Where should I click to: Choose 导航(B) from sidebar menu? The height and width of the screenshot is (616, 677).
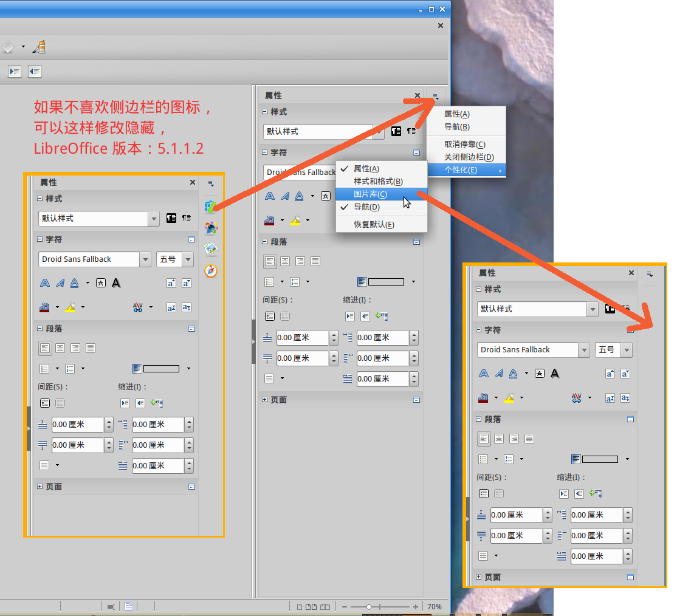tap(466, 127)
